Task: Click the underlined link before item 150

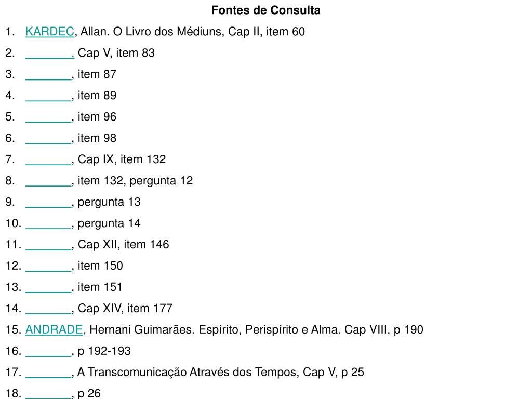Action: click(x=48, y=267)
